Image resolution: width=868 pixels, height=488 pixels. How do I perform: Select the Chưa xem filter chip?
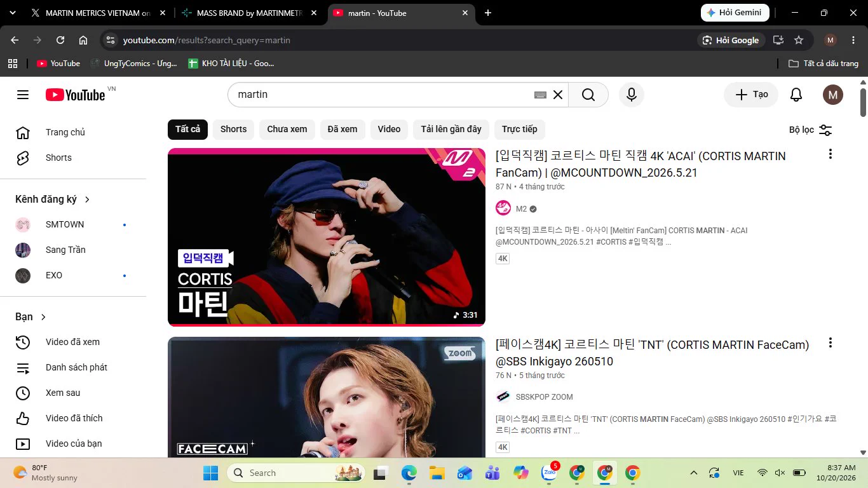287,129
